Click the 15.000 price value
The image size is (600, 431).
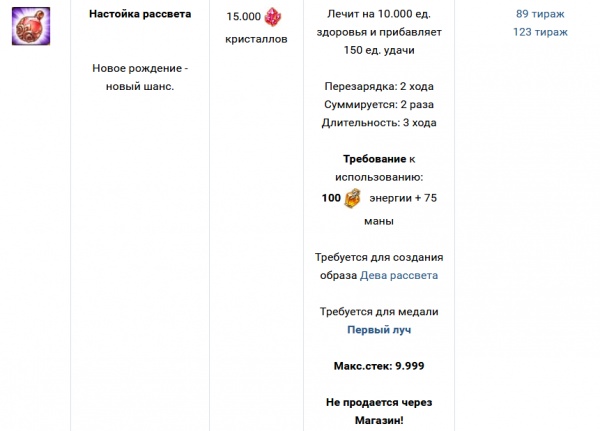point(243,17)
